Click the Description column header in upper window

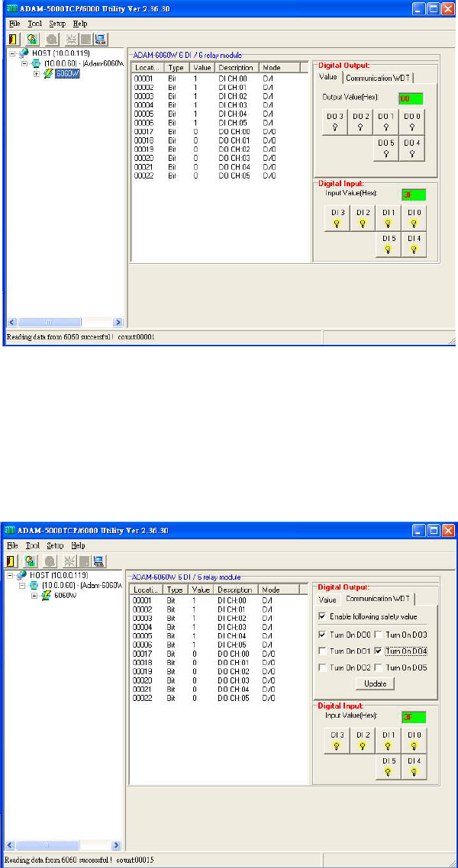[237, 68]
